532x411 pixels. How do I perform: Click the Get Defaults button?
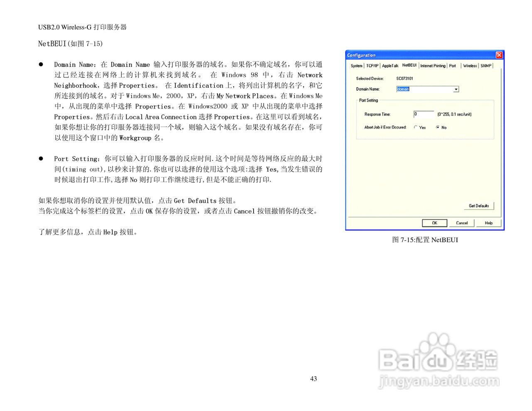479,205
